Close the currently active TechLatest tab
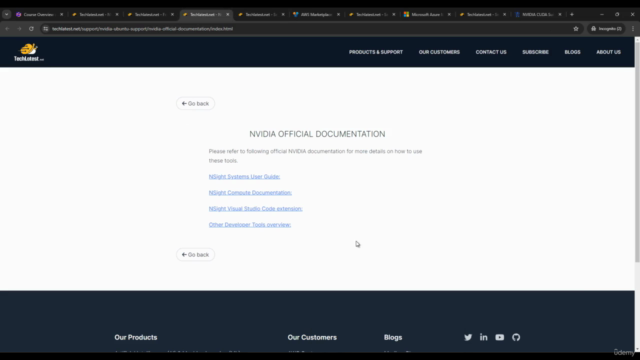This screenshot has width=640, height=360. (228, 14)
